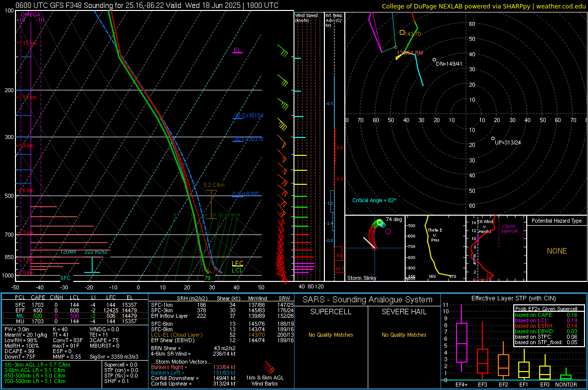Screen dimensions: 588x390
Task: Click the based on CAPE: 0.16 legend entry
Action: (x=546, y=315)
